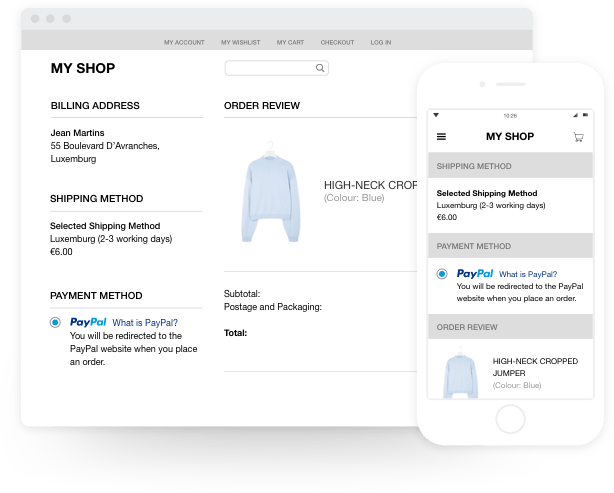Click 'What is PayPal?' link on desktop
The image size is (614, 493).
tap(145, 323)
